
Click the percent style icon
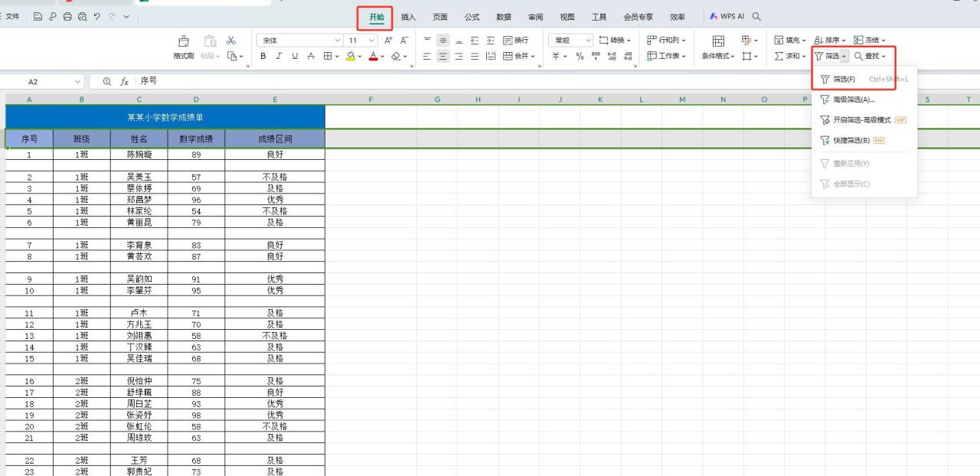point(580,56)
